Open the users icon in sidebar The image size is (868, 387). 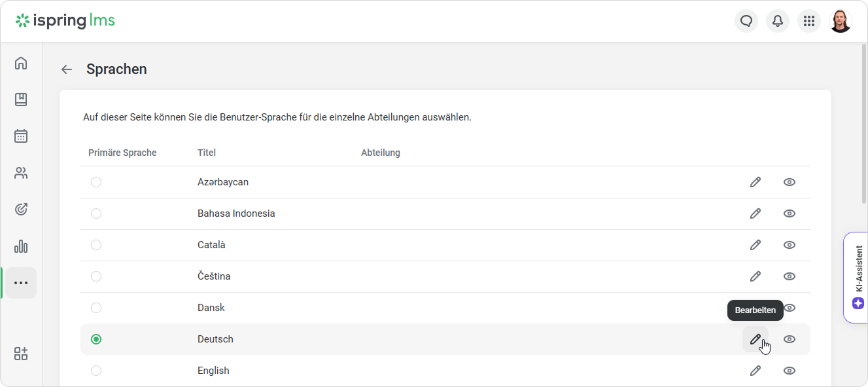click(x=21, y=173)
